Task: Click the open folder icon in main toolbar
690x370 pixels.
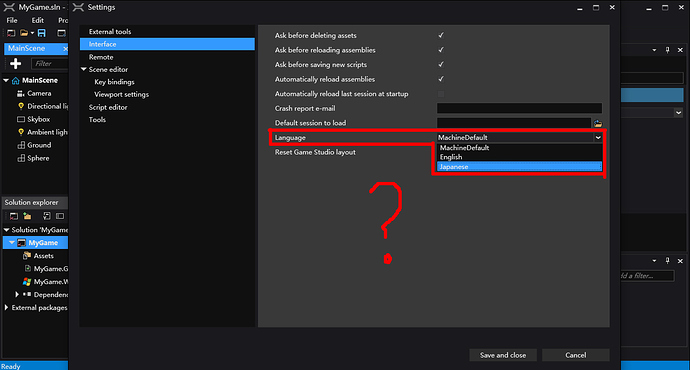Action: 24,33
